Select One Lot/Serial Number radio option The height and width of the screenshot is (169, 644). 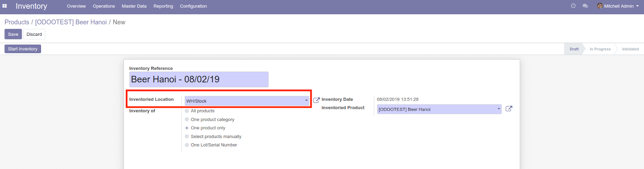(x=187, y=145)
